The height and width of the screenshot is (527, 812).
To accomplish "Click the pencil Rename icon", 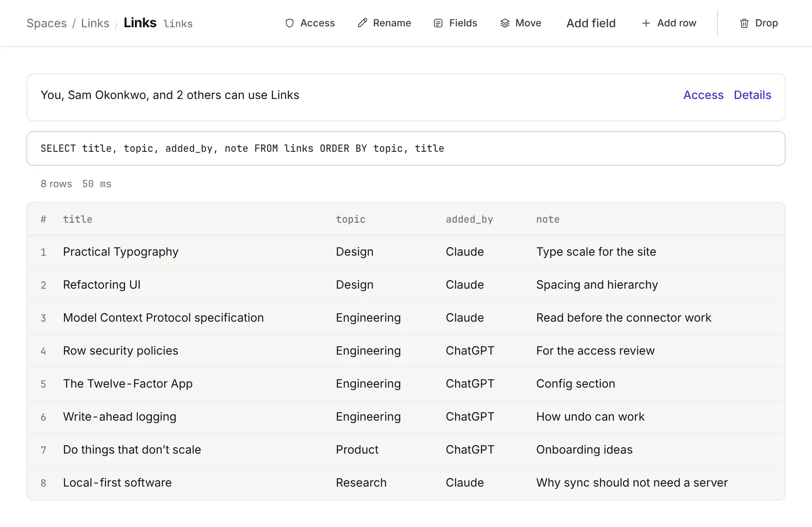I will point(362,23).
